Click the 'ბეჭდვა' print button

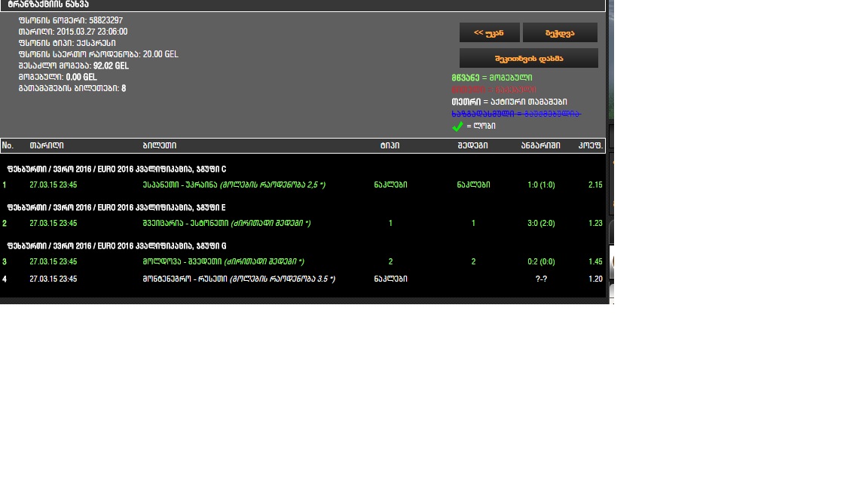tap(561, 32)
